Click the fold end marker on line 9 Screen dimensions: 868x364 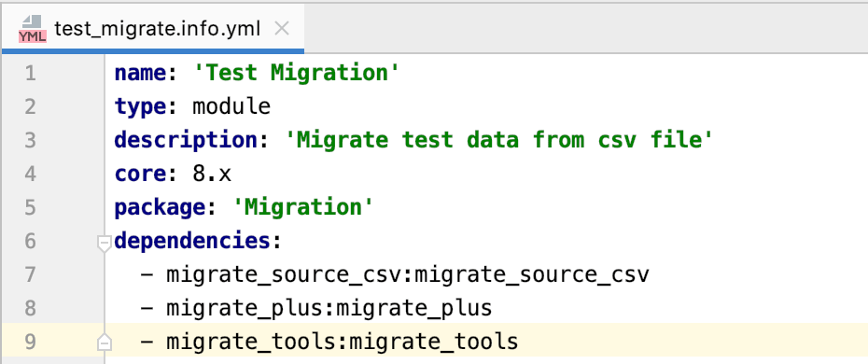tap(105, 343)
